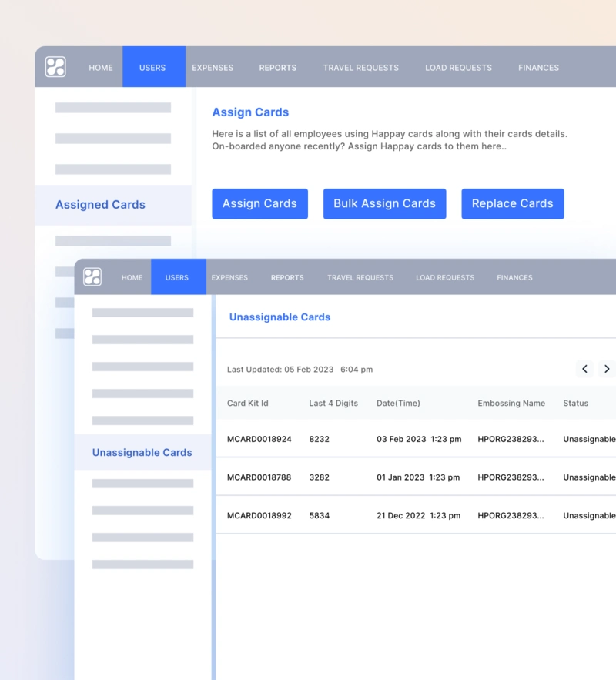Open the TRAVEL REQUESTS tab
Screen dimensions: 616x680
(x=360, y=67)
